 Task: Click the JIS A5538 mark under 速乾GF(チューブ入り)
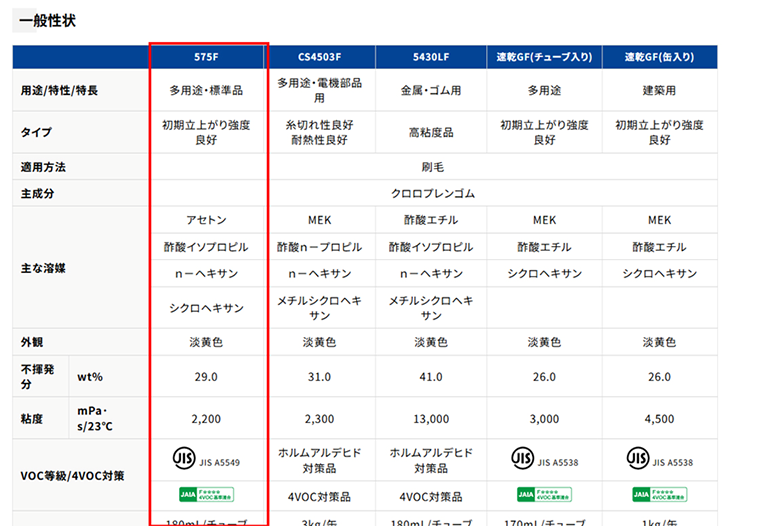tap(523, 458)
